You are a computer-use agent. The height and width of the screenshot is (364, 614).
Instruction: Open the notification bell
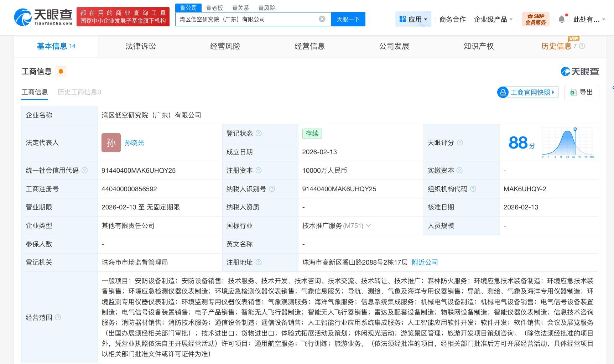(x=562, y=19)
